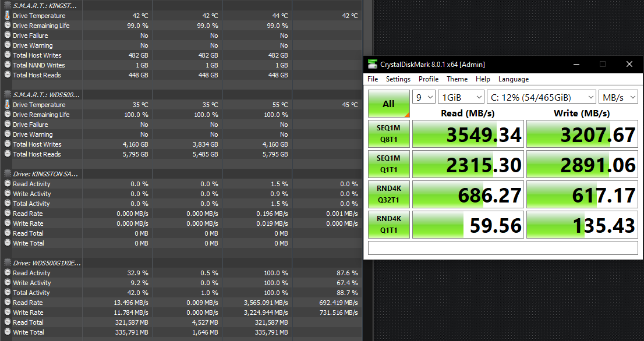Click the Total Host Reads label under S.M.A.R.T.: KINGST
644x341 pixels.
37,75
